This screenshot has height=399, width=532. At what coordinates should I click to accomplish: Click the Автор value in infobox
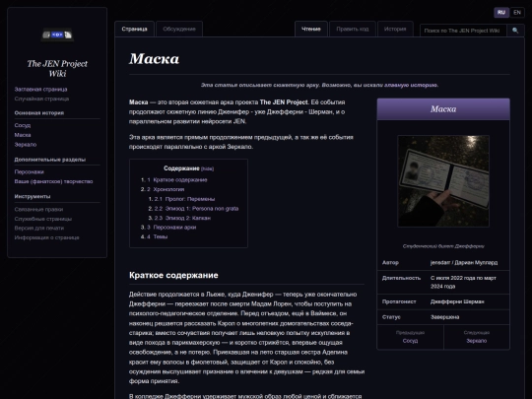click(464, 263)
